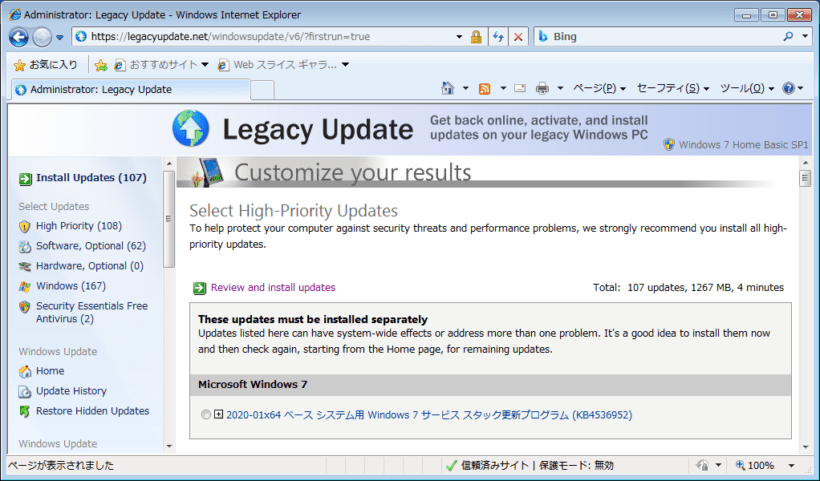Click the Software Optional icon
The image size is (820, 481).
25,246
